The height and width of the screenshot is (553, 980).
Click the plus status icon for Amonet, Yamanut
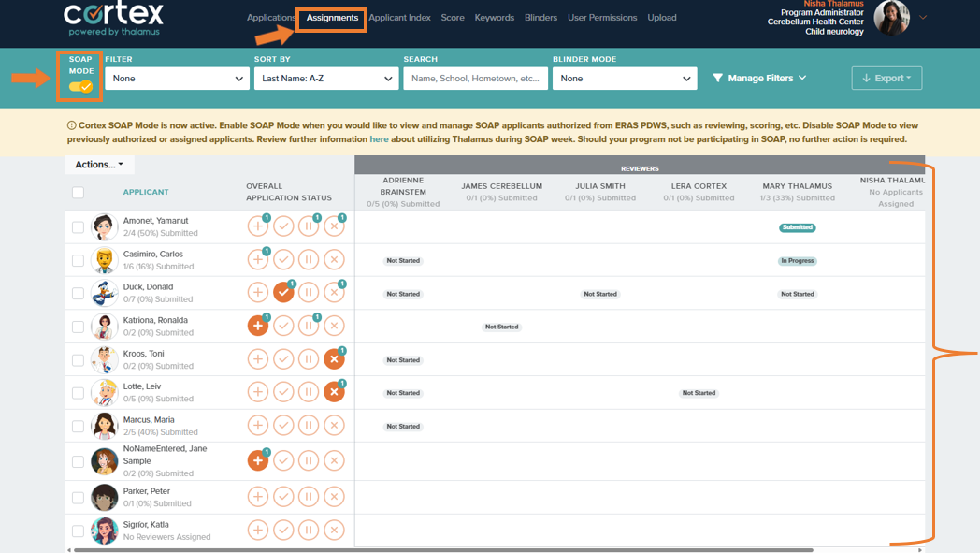click(257, 226)
